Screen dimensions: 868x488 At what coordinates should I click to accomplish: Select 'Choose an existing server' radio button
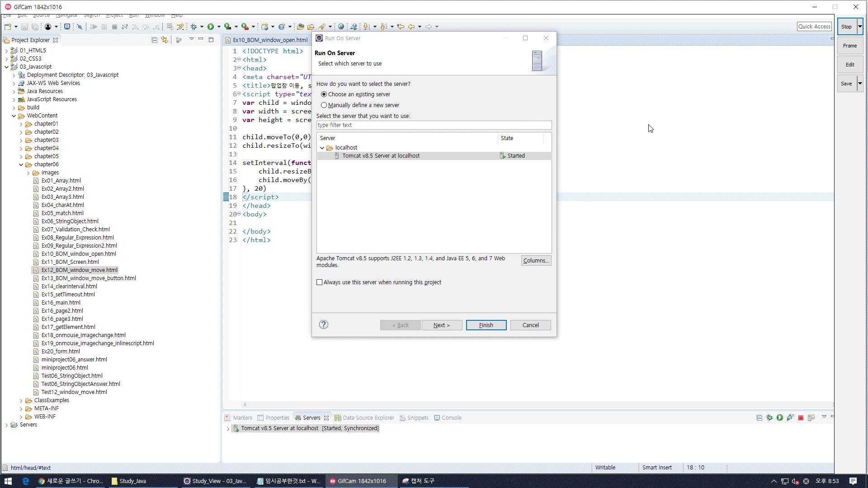(x=324, y=94)
